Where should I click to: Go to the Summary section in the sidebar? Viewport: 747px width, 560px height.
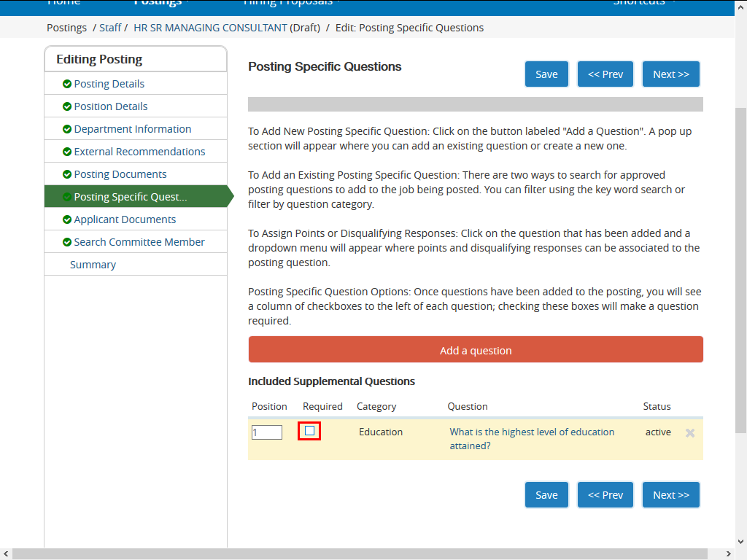pos(93,265)
